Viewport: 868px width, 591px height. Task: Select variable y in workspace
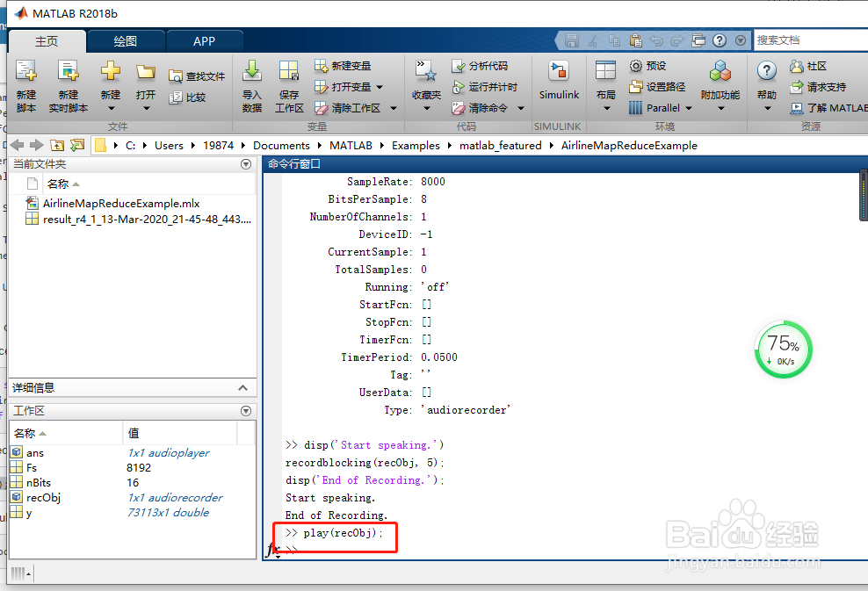coord(28,513)
